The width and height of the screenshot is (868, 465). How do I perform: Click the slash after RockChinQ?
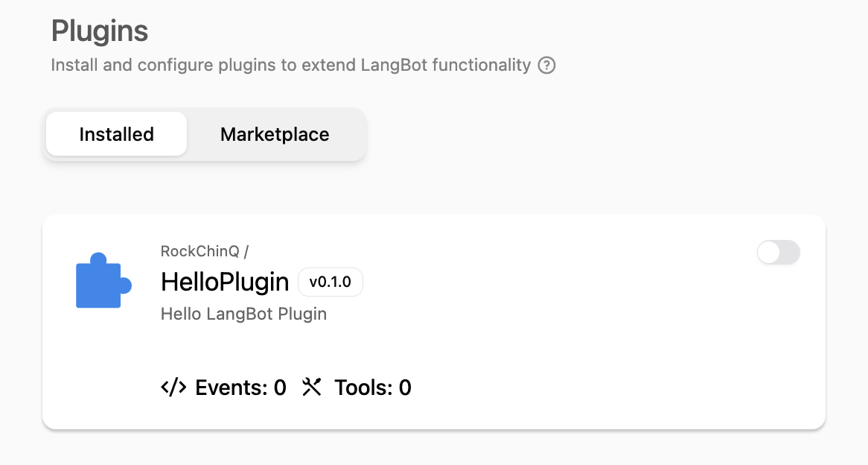(x=246, y=251)
